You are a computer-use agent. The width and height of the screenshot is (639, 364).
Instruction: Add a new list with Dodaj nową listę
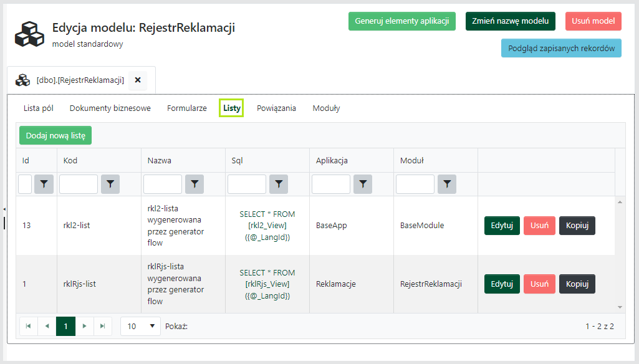click(55, 135)
